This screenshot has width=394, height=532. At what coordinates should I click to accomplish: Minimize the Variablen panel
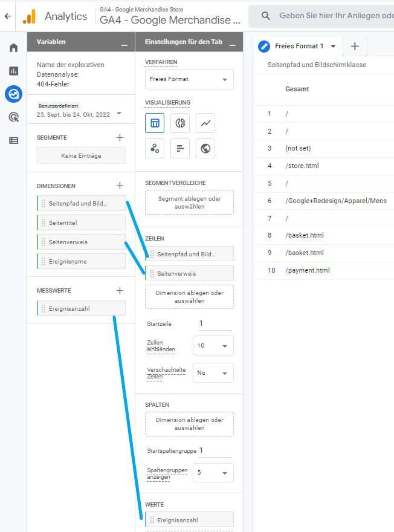[124, 45]
